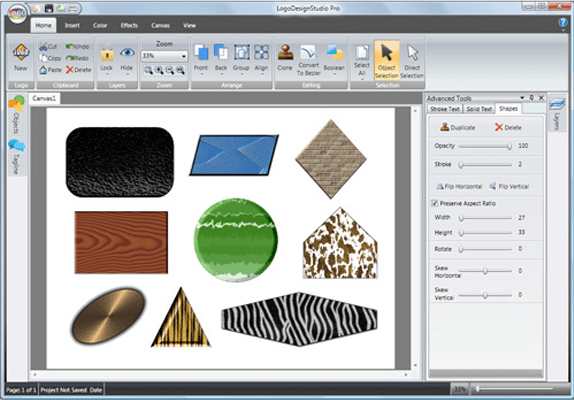Flip the shape horizontally
574x400 pixels.
[459, 186]
